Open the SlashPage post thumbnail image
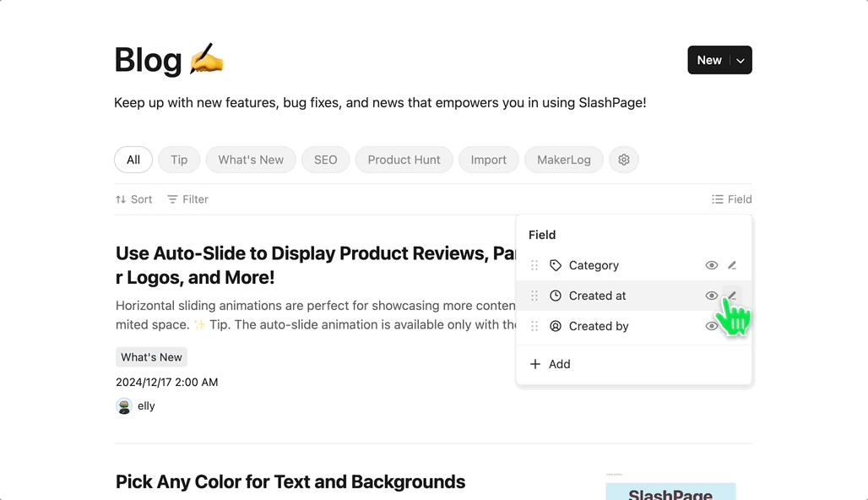The height and width of the screenshot is (500, 868). pyautogui.click(x=670, y=490)
